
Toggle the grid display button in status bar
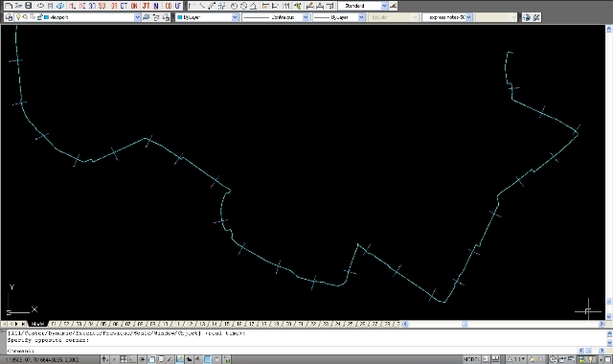pos(124,359)
